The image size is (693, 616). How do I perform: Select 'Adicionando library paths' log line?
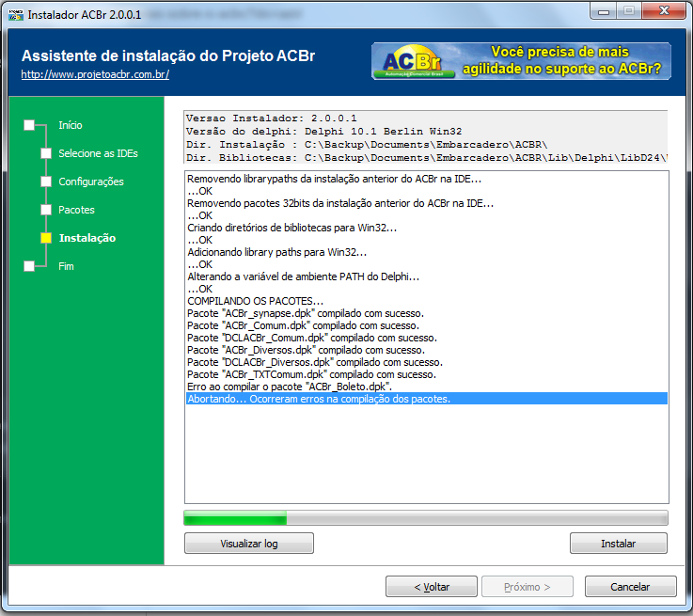point(427,252)
